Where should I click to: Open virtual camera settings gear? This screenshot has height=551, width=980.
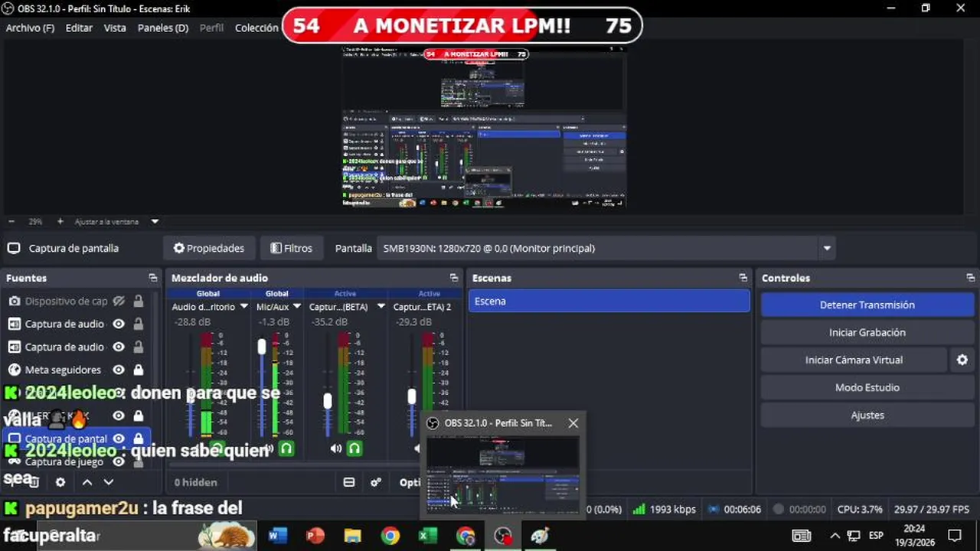point(962,360)
